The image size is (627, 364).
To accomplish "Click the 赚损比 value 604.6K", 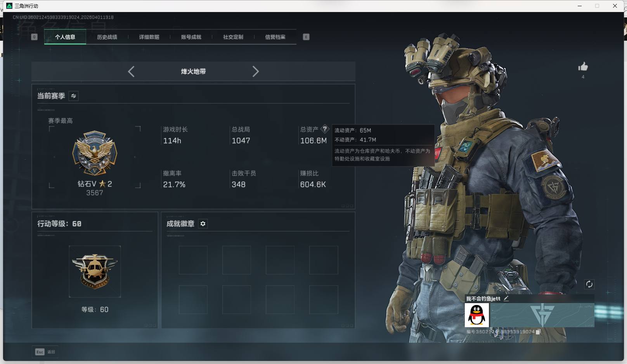I will coord(313,185).
